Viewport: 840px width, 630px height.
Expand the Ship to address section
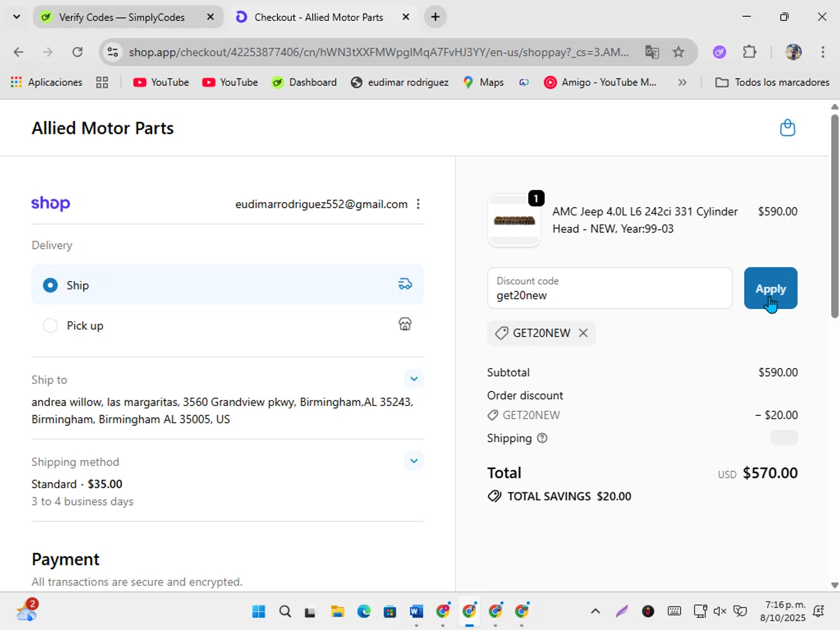[x=414, y=379]
